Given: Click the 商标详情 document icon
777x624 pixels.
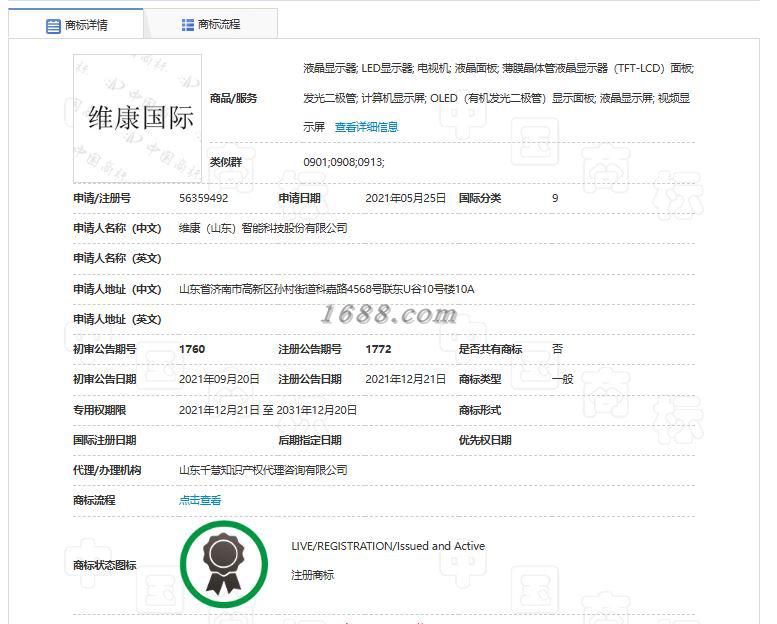Looking at the screenshot, I should (53, 26).
